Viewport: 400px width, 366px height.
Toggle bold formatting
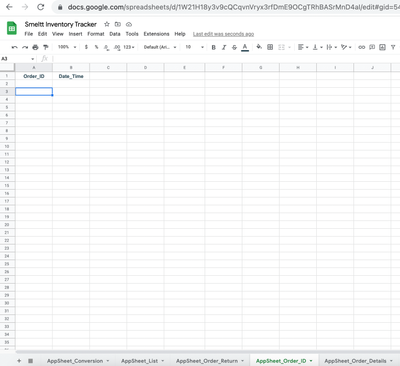pyautogui.click(x=214, y=47)
